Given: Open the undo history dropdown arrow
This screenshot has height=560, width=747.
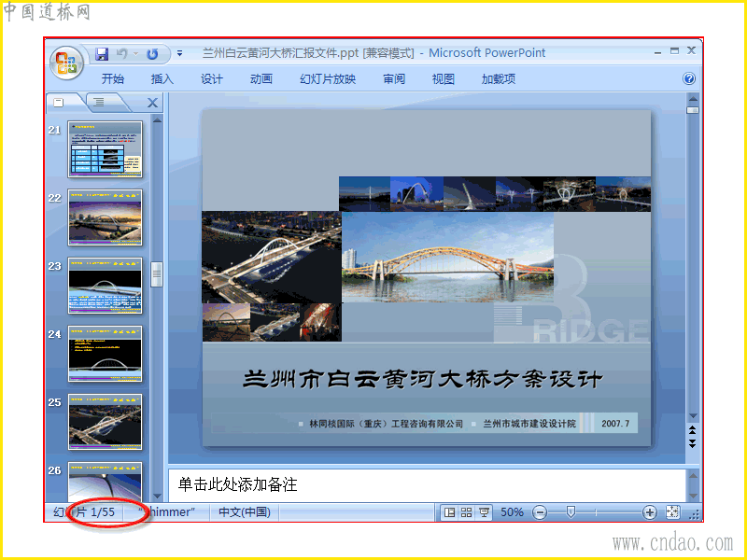Looking at the screenshot, I should pos(135,54).
